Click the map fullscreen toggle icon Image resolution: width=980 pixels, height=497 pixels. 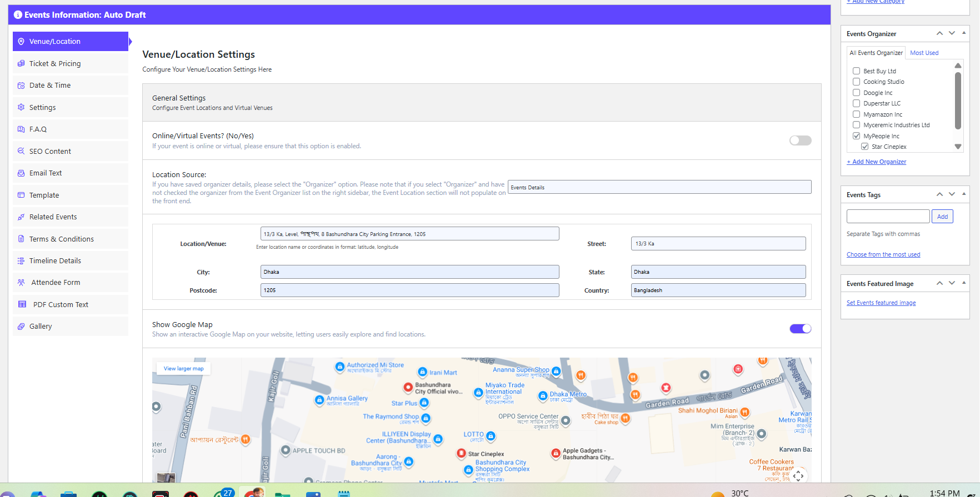click(x=798, y=475)
